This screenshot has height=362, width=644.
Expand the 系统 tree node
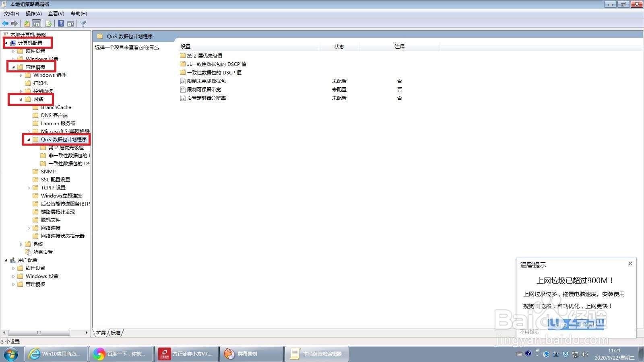tap(21, 244)
